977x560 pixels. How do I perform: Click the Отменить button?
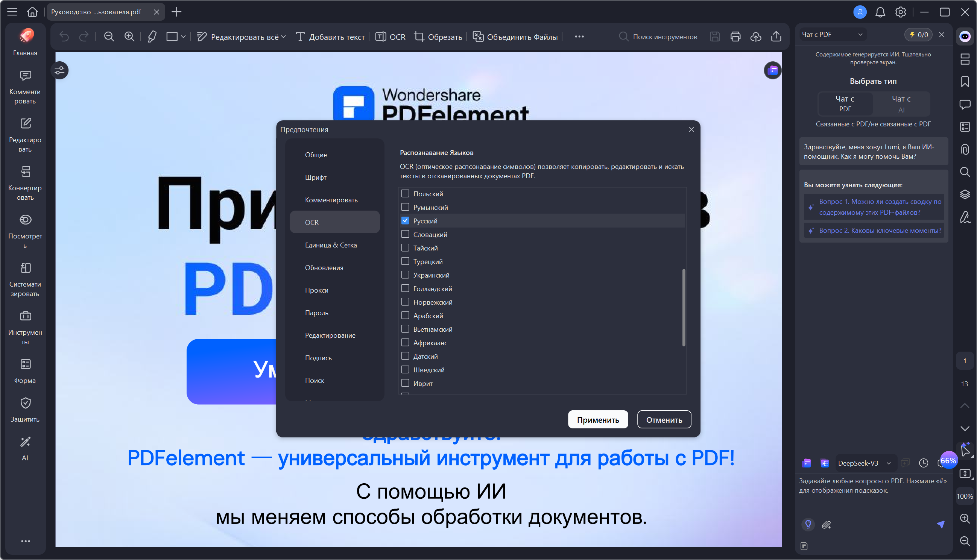(664, 420)
